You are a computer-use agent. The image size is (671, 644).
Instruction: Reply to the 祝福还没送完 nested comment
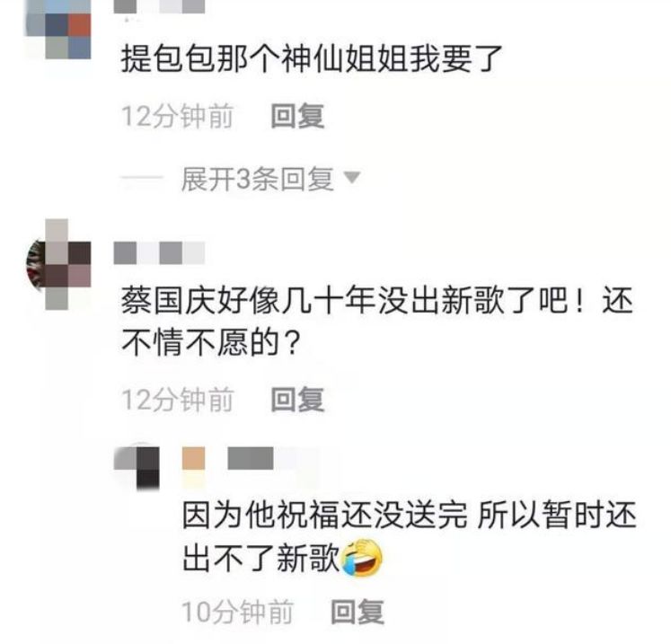[358, 612]
